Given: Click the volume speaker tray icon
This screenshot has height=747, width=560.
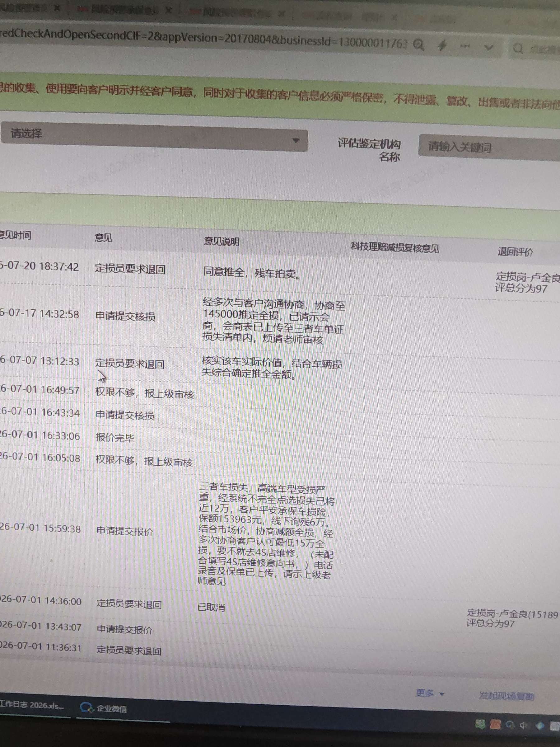Looking at the screenshot, I should click(x=524, y=726).
